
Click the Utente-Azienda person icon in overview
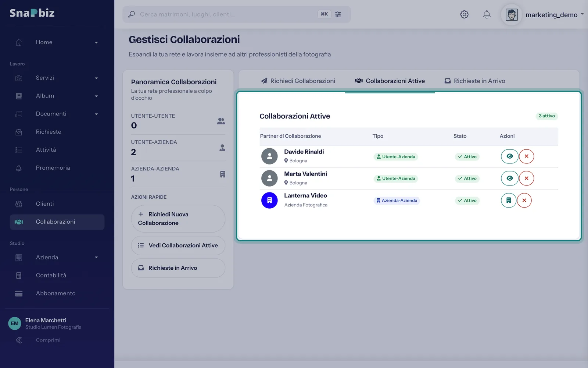click(222, 148)
